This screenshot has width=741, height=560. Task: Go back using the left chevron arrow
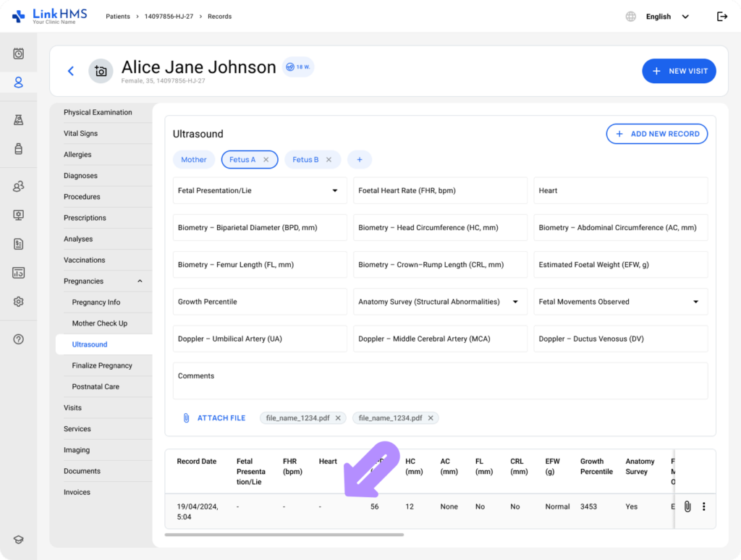click(x=71, y=71)
